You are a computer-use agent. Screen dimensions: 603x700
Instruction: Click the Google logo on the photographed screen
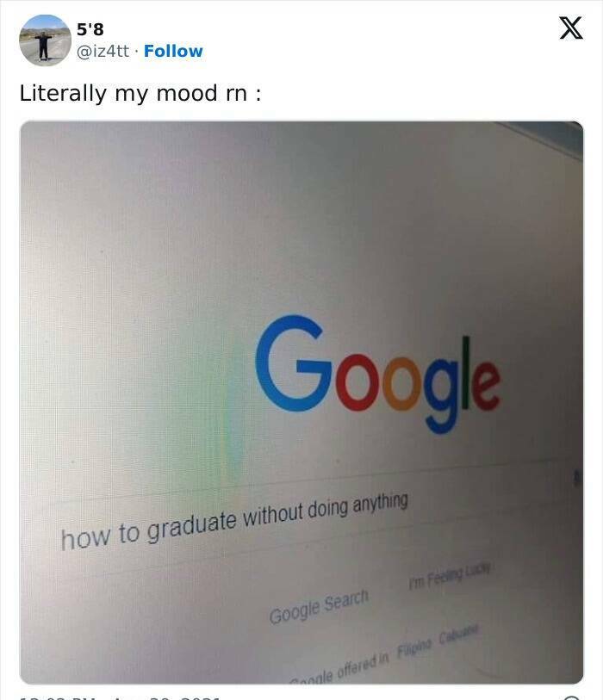coord(377,374)
